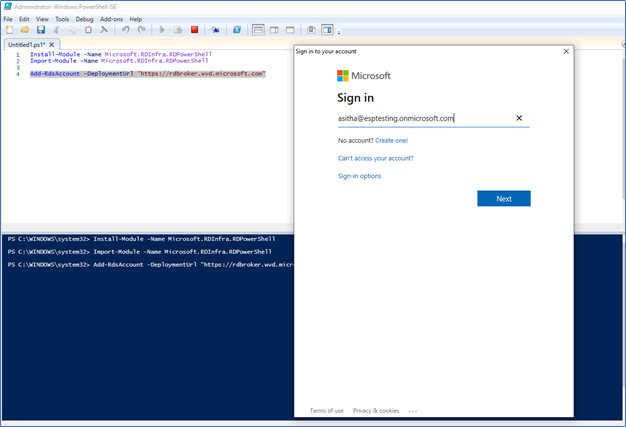
Task: Click the Install-Module command in console pane
Action: click(184, 239)
